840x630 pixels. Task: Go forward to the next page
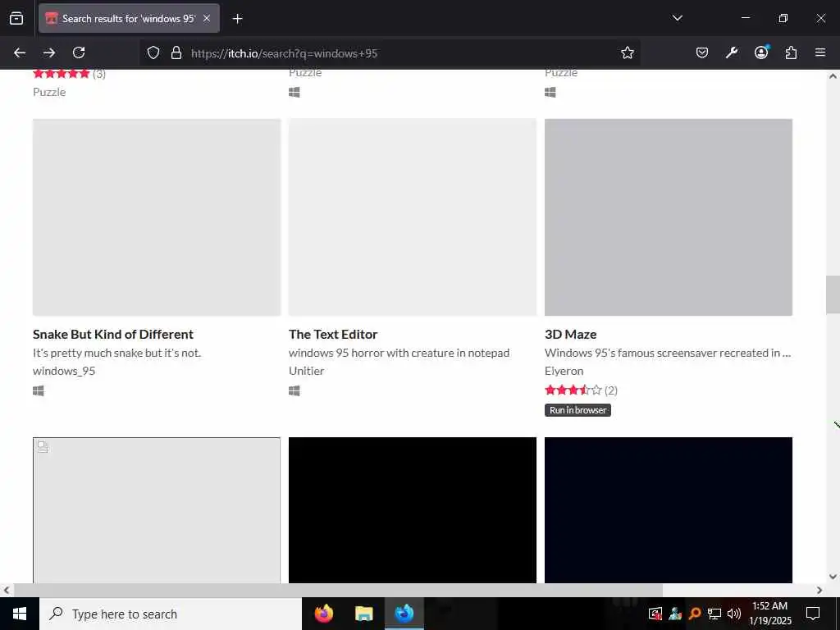tap(49, 52)
